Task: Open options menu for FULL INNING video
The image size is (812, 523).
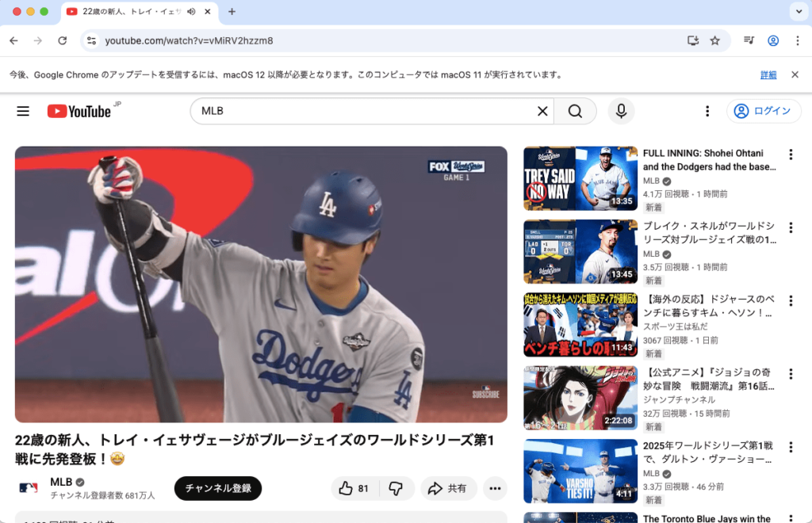Action: pyautogui.click(x=791, y=155)
